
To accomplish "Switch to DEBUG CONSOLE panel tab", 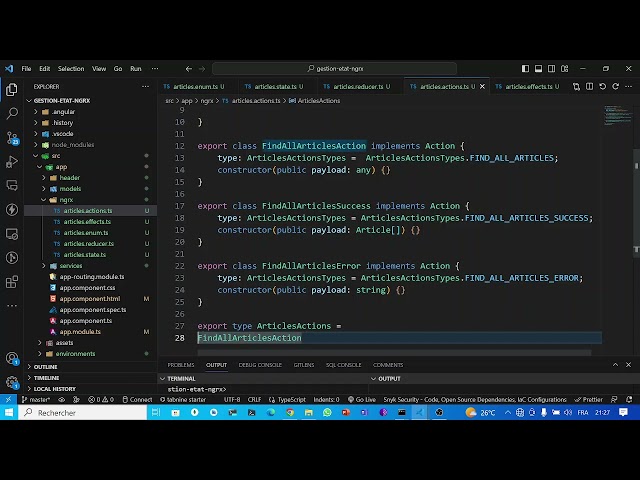I will (x=260, y=365).
